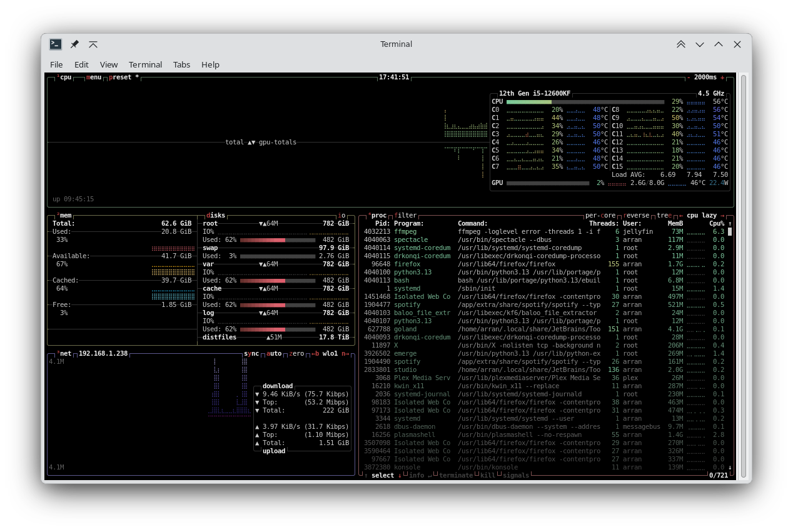Image resolution: width=793 pixels, height=532 pixels.
Task: Toggle reverse sorting of processes
Action: (x=636, y=215)
